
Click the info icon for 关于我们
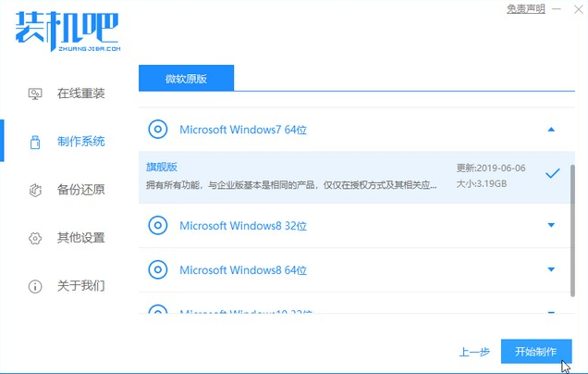(35, 285)
